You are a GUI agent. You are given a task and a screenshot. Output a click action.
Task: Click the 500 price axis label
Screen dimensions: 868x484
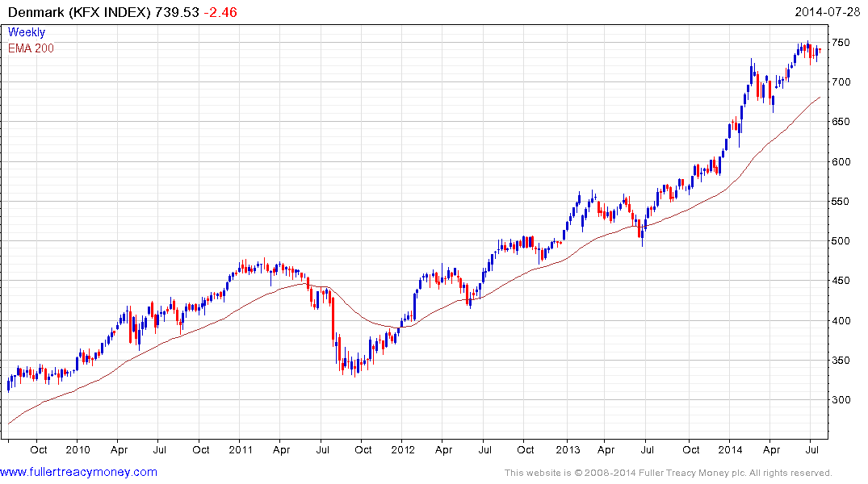coord(841,240)
